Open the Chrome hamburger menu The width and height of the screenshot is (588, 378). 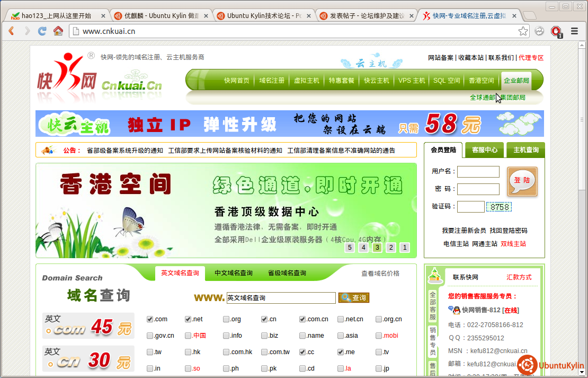tap(574, 31)
